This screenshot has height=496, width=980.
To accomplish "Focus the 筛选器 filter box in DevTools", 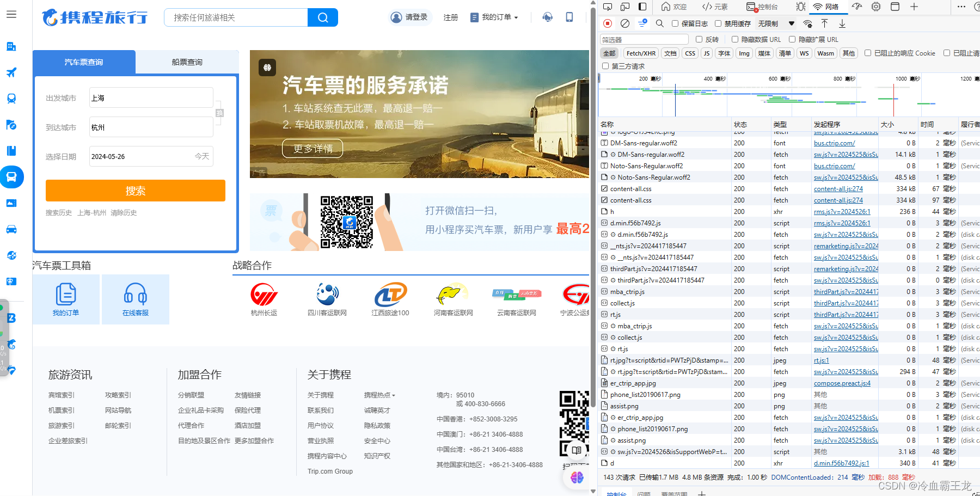I will coord(645,39).
